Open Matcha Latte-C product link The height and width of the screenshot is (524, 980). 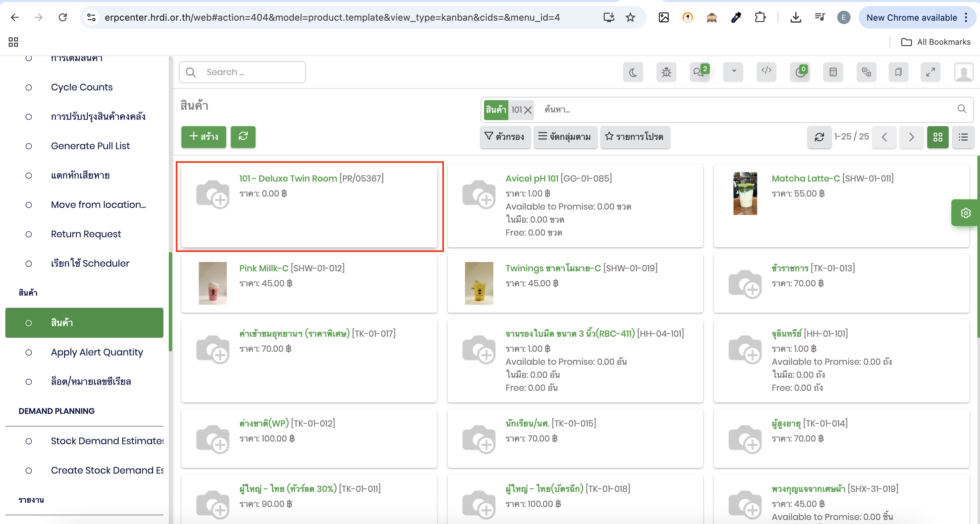pyautogui.click(x=805, y=179)
